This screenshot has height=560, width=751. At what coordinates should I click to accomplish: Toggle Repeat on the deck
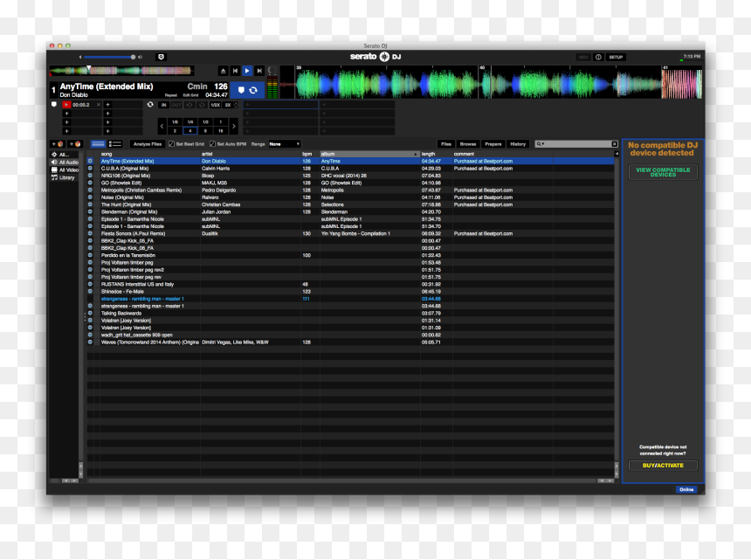(x=171, y=95)
